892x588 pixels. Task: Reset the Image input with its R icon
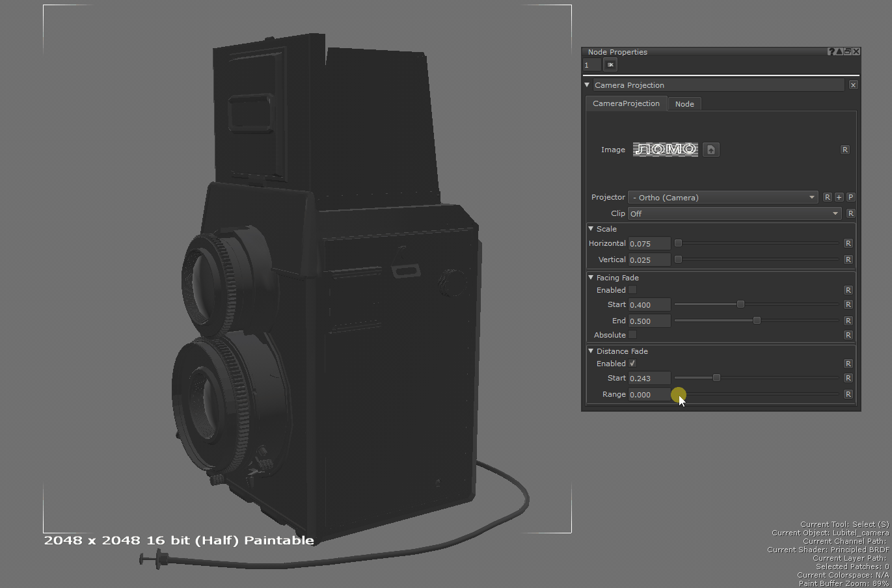(x=845, y=150)
